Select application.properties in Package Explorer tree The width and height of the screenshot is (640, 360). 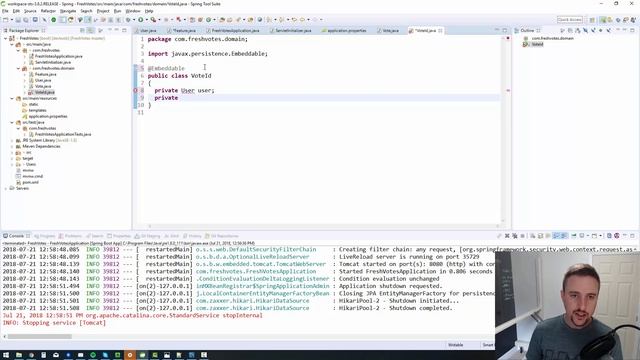48,116
